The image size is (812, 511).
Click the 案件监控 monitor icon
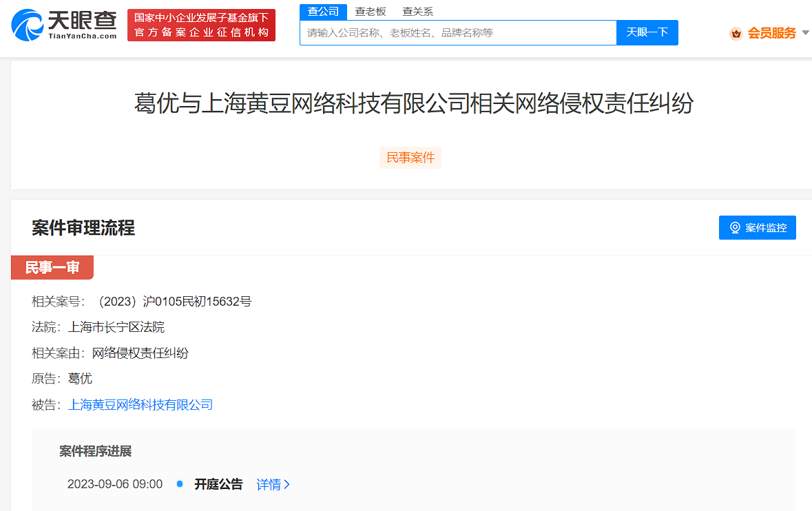tap(736, 227)
